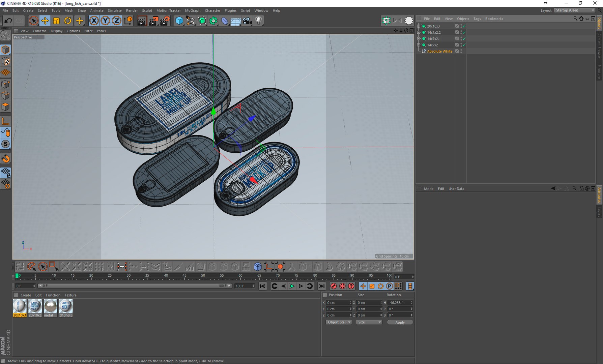
Task: Toggle green checkmark for 14x7x2.2 object
Action: tap(464, 32)
